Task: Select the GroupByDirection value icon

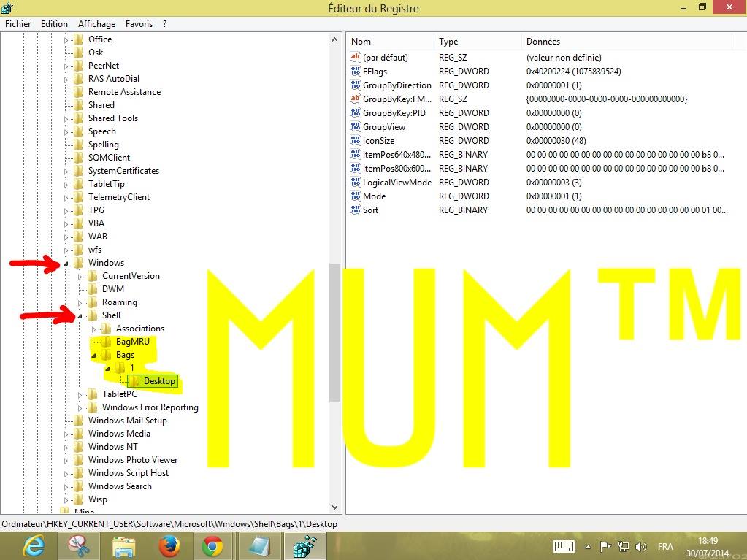Action: [x=356, y=85]
